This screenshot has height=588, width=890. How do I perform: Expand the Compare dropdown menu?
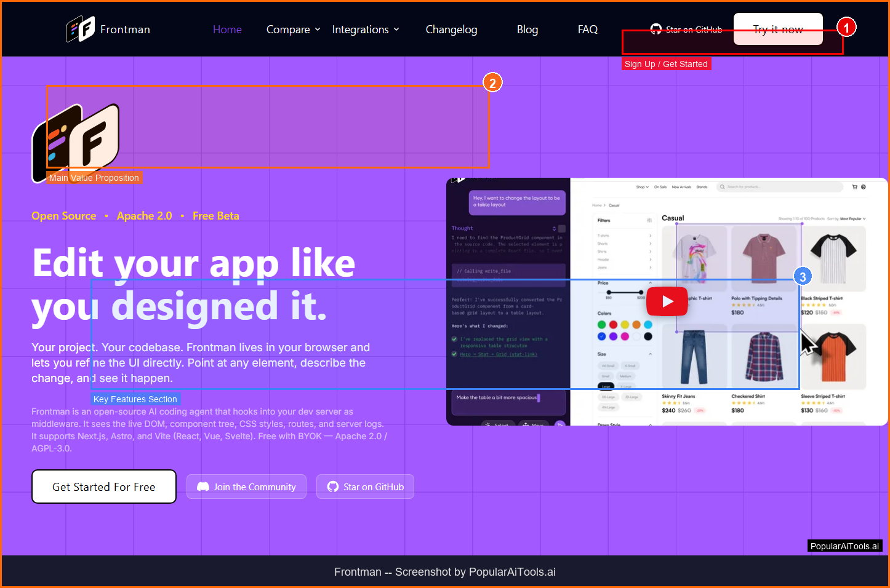294,30
